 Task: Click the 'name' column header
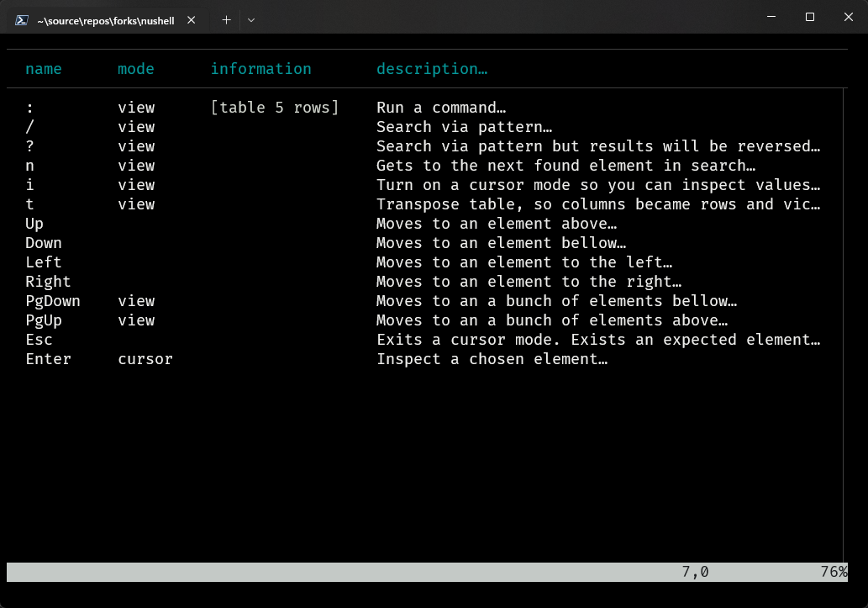44,69
